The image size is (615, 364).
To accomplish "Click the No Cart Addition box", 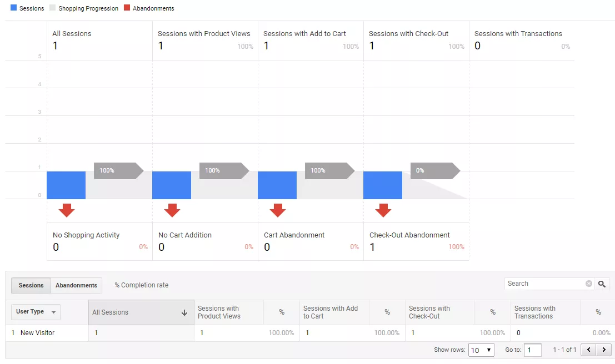I will click(x=205, y=241).
